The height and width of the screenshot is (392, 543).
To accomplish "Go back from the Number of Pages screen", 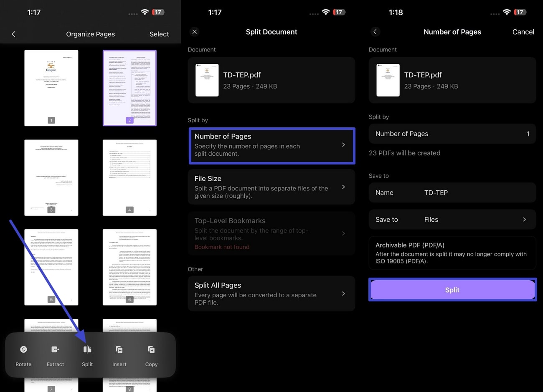I will [x=375, y=32].
